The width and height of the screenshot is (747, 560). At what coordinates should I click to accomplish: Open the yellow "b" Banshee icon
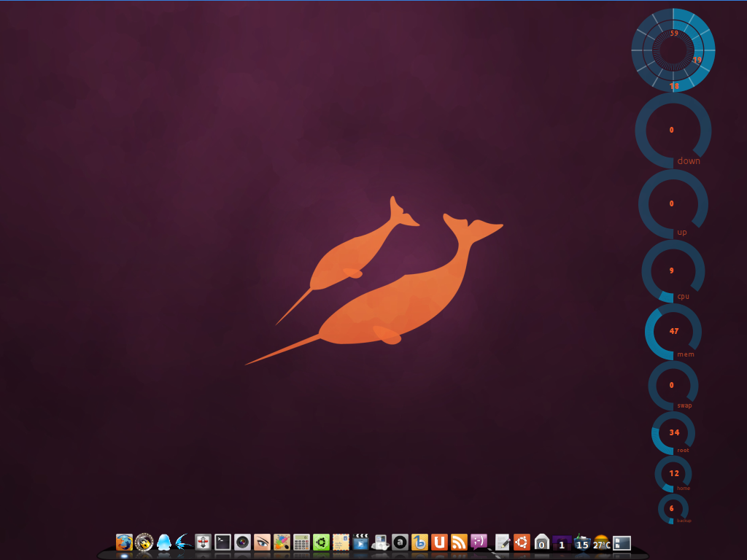click(x=419, y=542)
